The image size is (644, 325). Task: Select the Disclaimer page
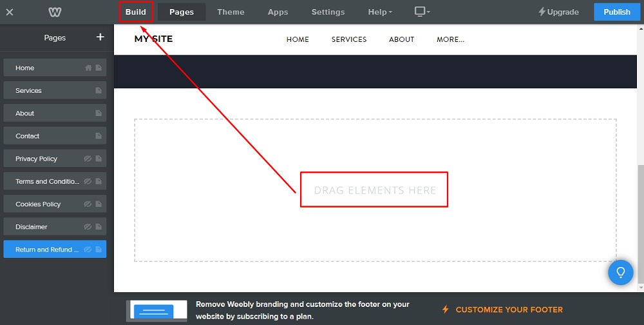point(55,226)
